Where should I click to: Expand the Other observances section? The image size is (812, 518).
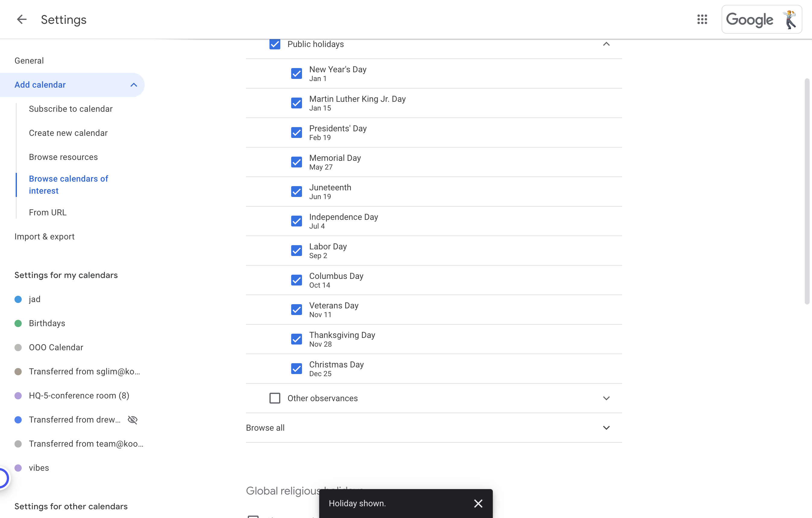(606, 398)
